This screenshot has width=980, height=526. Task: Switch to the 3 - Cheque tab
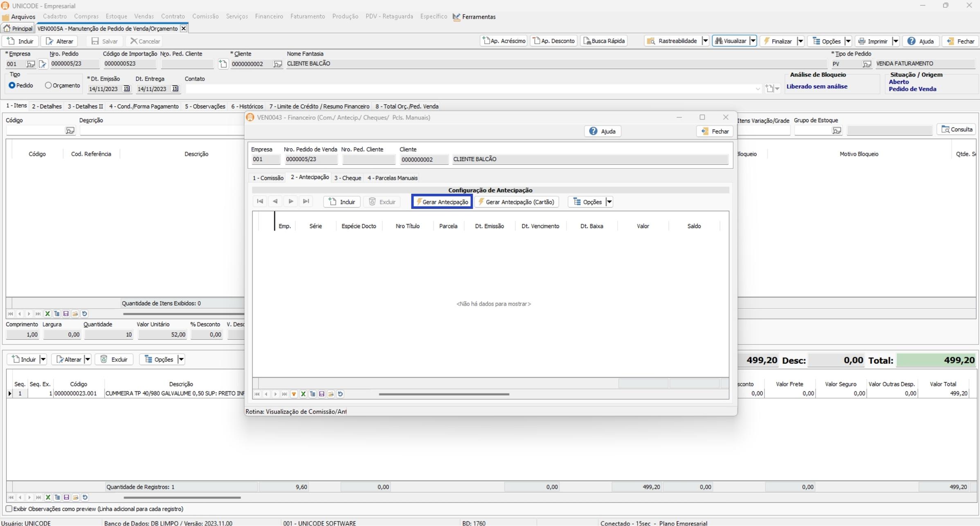[347, 178]
